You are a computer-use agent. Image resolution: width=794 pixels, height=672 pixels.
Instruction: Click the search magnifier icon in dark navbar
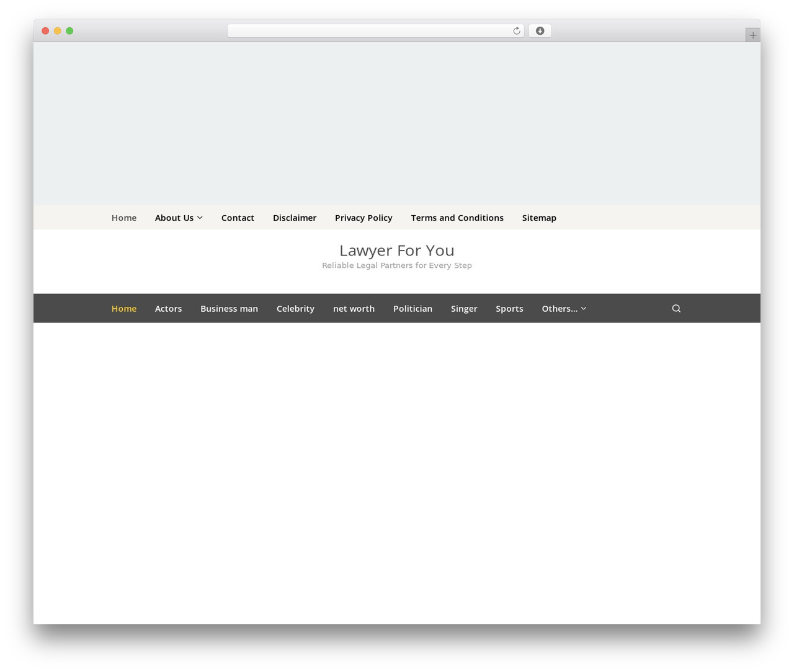pyautogui.click(x=676, y=308)
